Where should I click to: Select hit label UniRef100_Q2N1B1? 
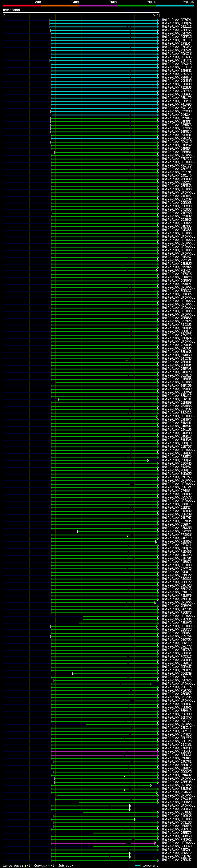176,399
